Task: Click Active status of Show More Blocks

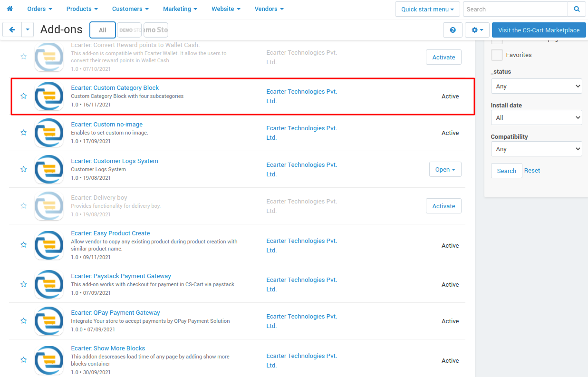Action: pos(450,360)
